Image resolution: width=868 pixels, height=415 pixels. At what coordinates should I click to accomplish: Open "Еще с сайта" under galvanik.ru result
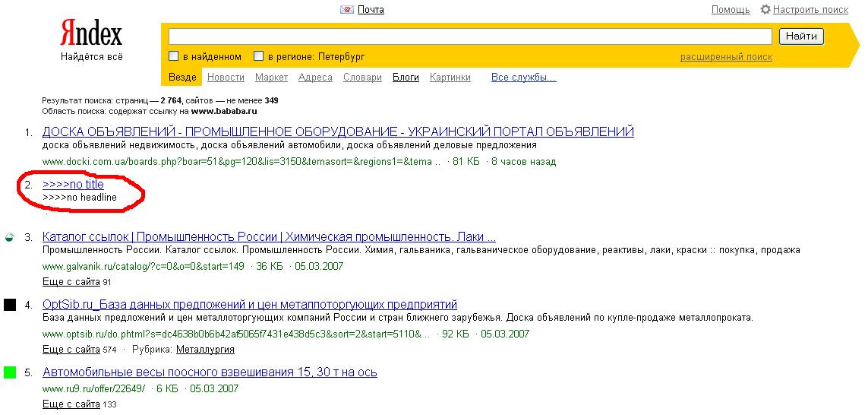point(71,282)
